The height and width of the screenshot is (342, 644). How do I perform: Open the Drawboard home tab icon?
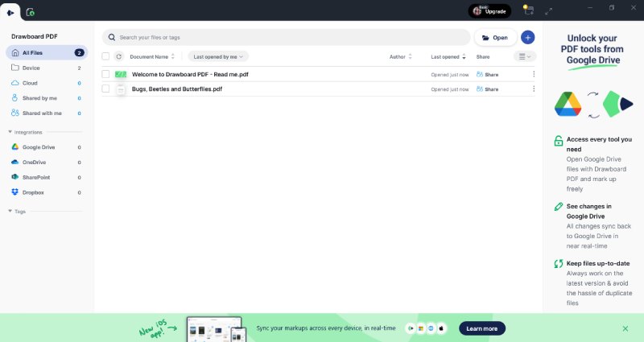(10, 13)
